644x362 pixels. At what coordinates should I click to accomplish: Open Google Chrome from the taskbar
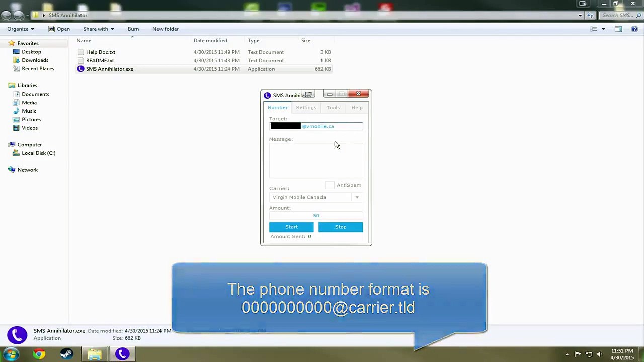click(x=39, y=354)
